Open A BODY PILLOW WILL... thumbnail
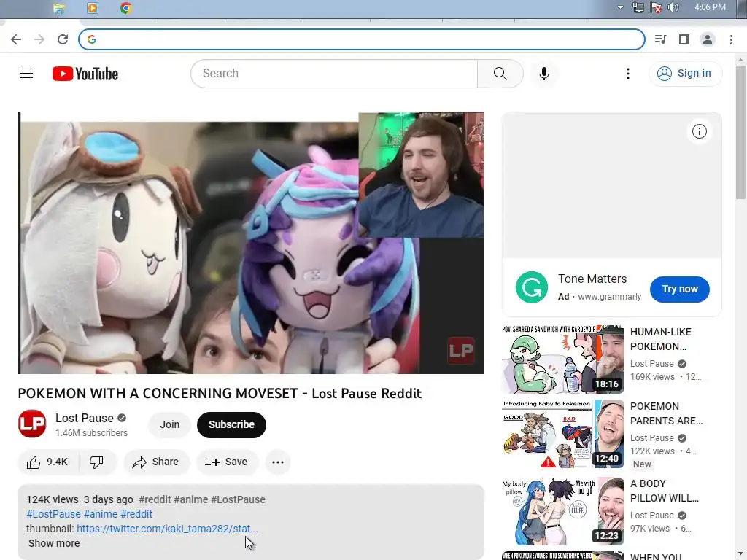Screen dimensions: 747x560 pos(563,511)
